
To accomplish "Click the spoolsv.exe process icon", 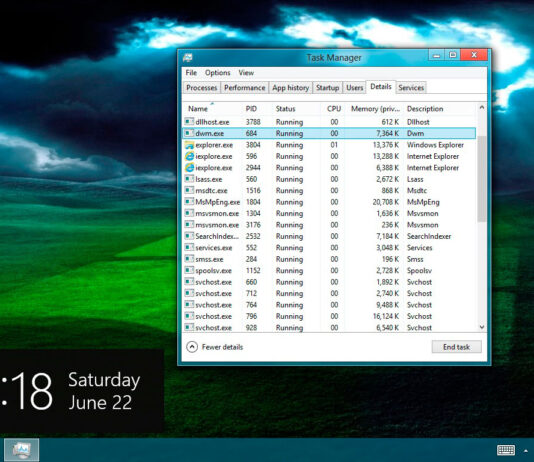I will [189, 270].
